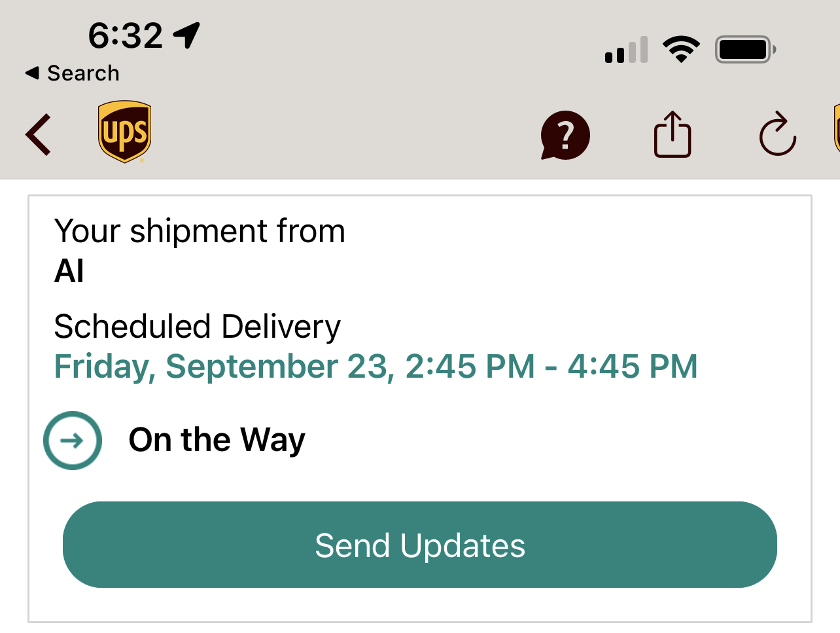Screen dimensions: 840x633
Task: Tap the cellular signal bars
Action: (x=626, y=50)
